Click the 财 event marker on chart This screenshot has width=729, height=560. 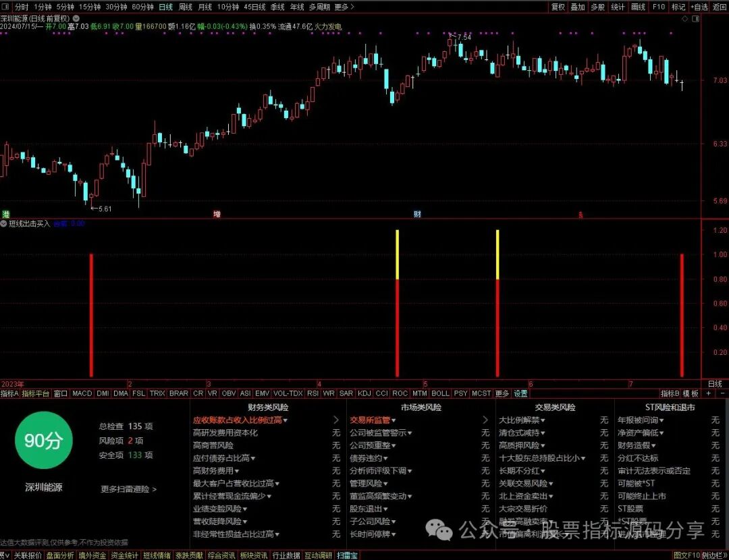(x=417, y=214)
